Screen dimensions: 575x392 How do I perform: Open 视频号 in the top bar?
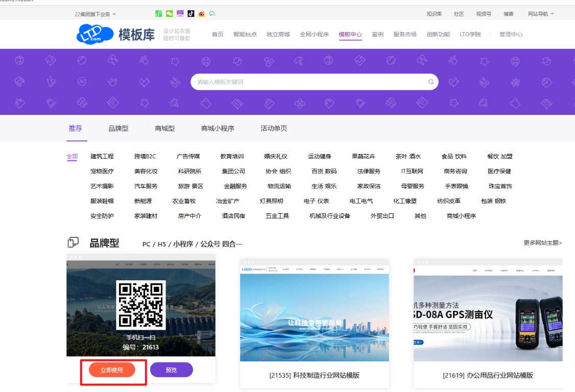(483, 14)
